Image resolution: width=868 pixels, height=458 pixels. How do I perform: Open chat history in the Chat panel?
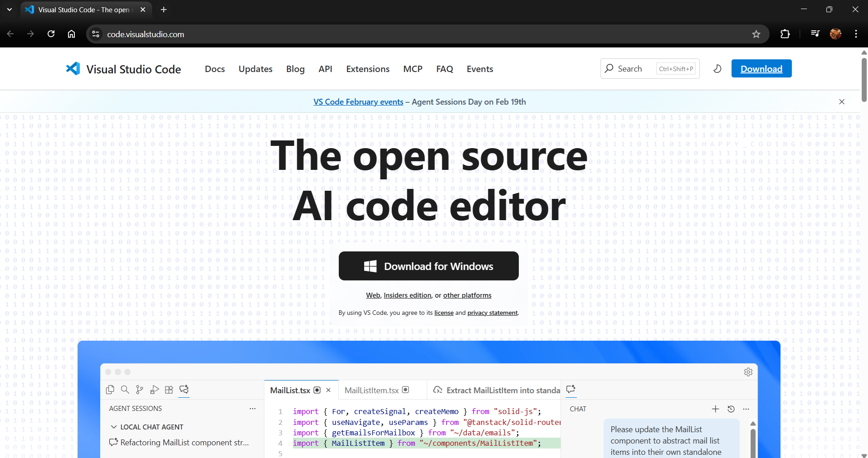pos(731,409)
